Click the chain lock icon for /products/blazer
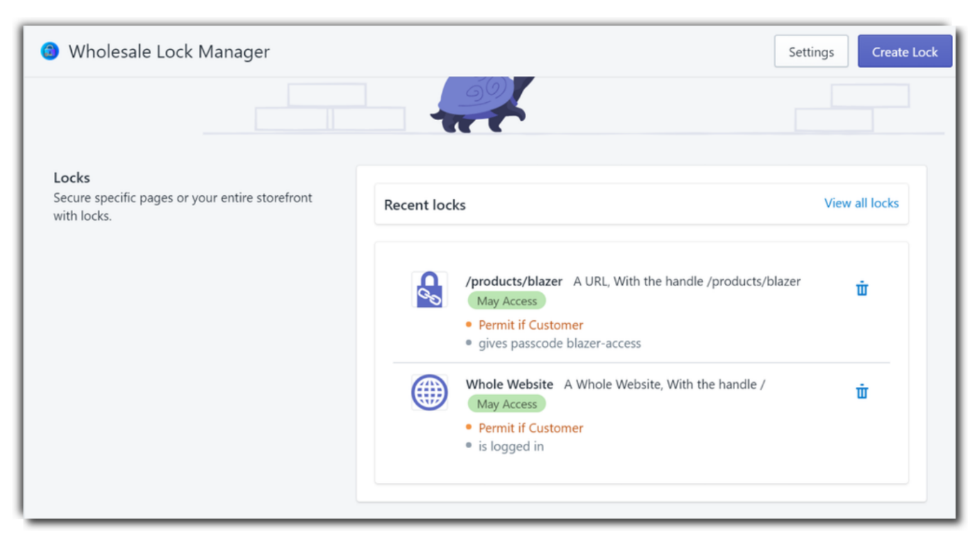This screenshot has width=980, height=551. coord(430,290)
